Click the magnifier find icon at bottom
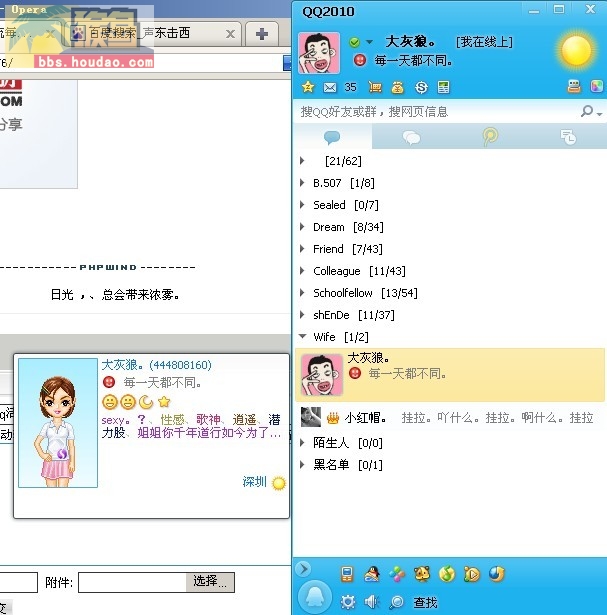 (x=397, y=602)
